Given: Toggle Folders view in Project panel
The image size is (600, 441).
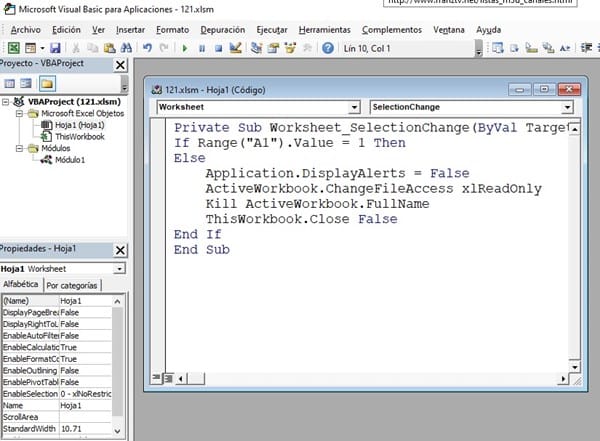Looking at the screenshot, I should (x=47, y=82).
